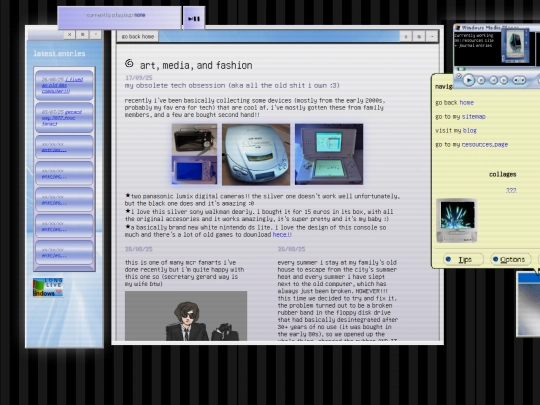This screenshot has height=405, width=540.
Task: Open the 'sitemap' navigation link
Action: [x=474, y=116]
